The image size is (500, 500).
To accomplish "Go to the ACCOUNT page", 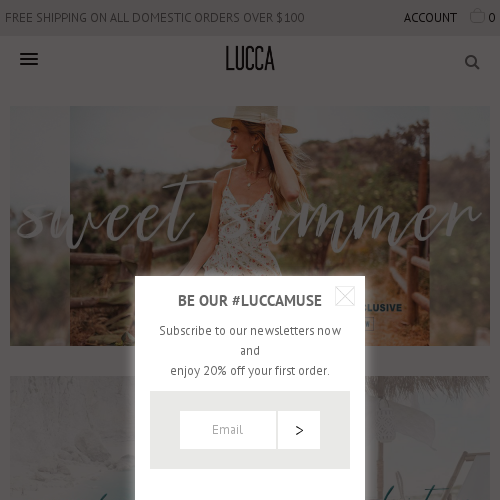I will [x=430, y=18].
